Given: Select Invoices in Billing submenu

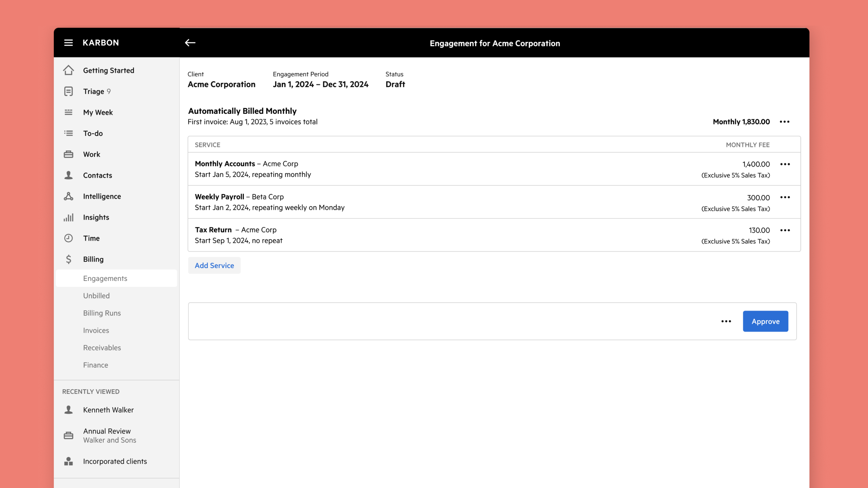Looking at the screenshot, I should 96,330.
